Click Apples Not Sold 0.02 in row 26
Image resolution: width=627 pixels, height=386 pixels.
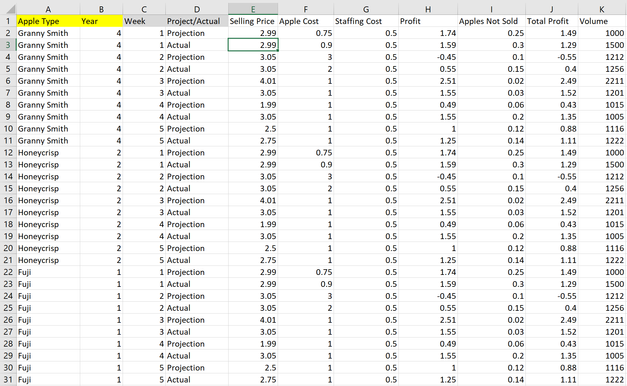(x=516, y=320)
